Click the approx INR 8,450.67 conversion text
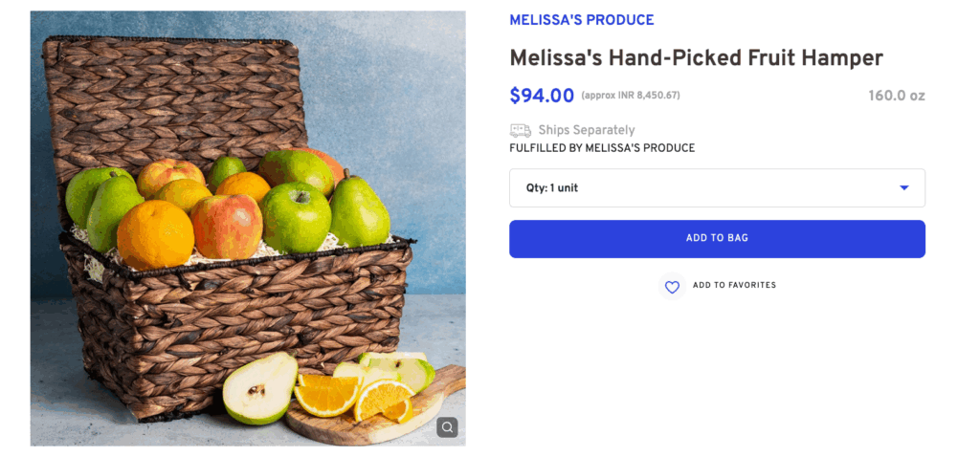This screenshot has width=980, height=457. point(631,96)
